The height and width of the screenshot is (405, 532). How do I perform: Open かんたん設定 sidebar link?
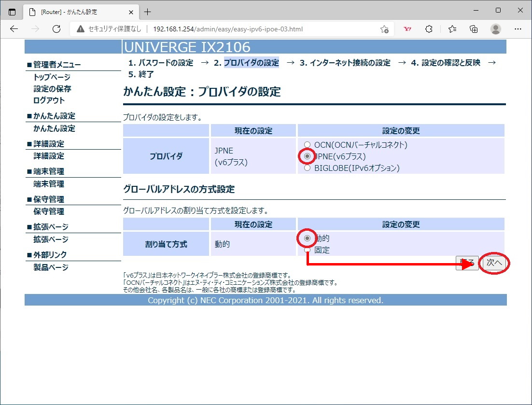tap(54, 128)
